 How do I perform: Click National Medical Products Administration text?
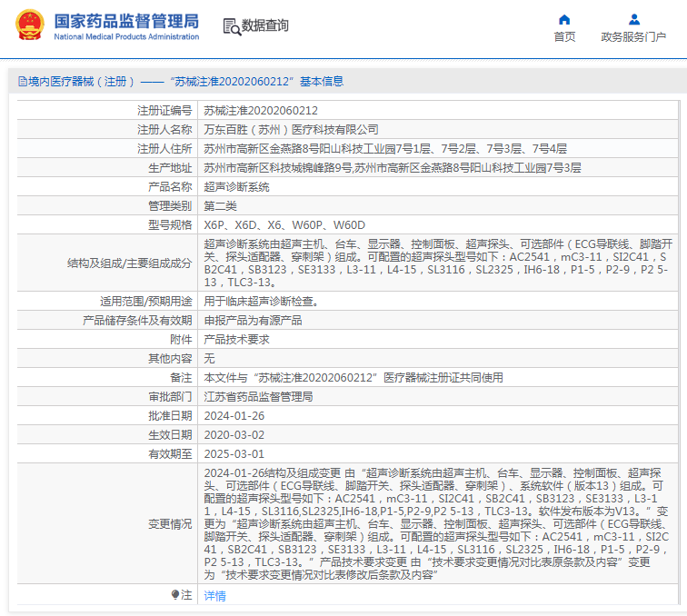pos(126,37)
